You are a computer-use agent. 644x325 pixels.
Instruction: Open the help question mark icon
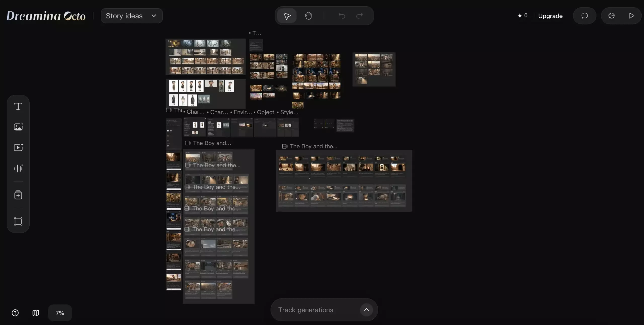(15, 313)
